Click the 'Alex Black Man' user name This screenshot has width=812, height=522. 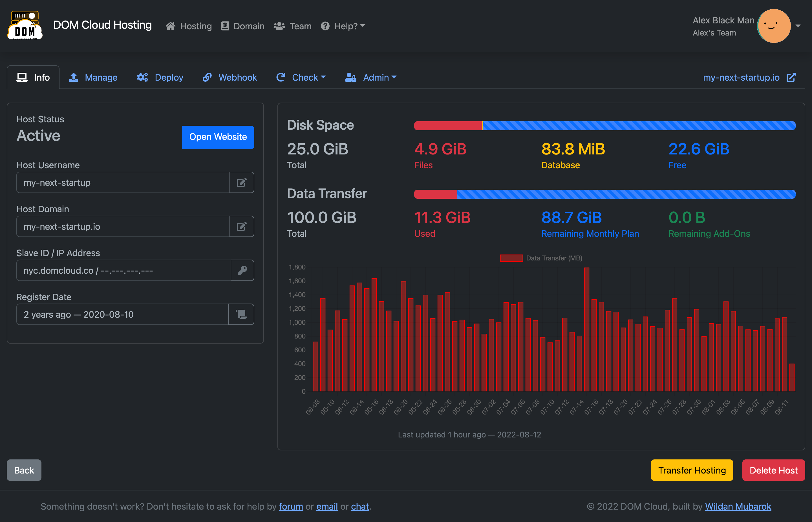pyautogui.click(x=723, y=20)
